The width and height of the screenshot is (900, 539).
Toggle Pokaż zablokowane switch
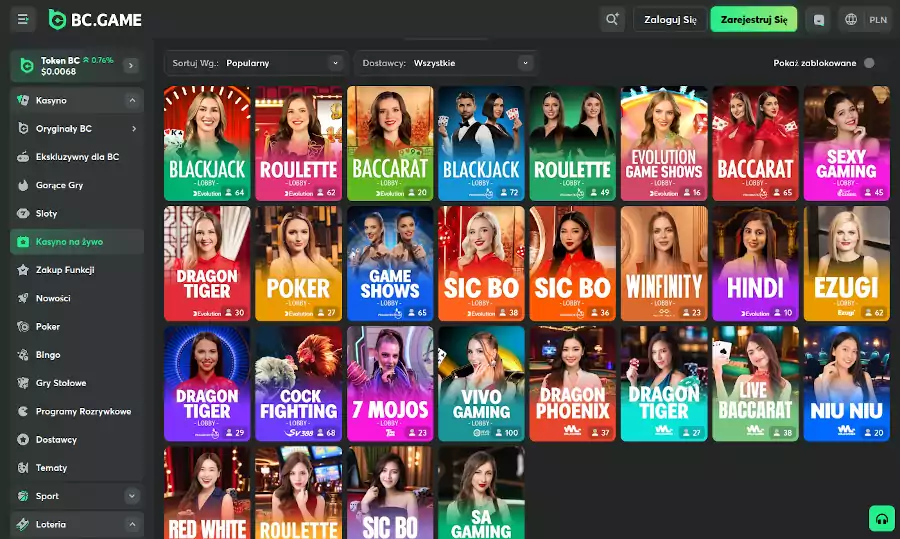[x=868, y=63]
